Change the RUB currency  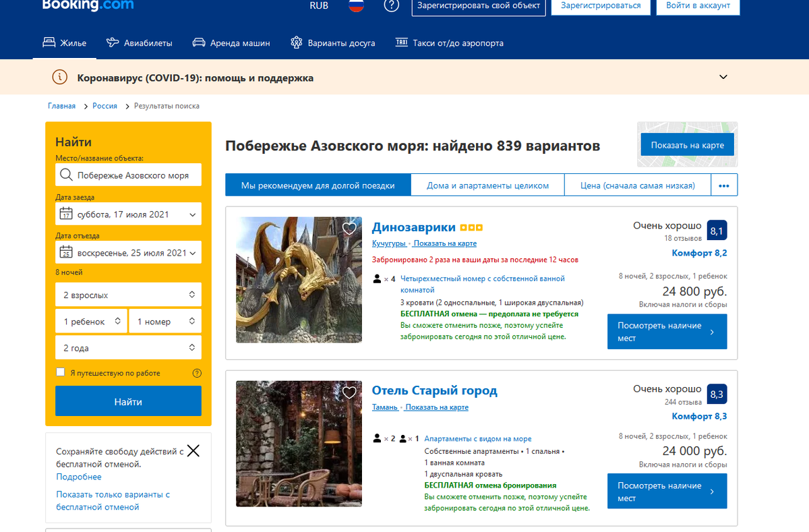tap(319, 5)
